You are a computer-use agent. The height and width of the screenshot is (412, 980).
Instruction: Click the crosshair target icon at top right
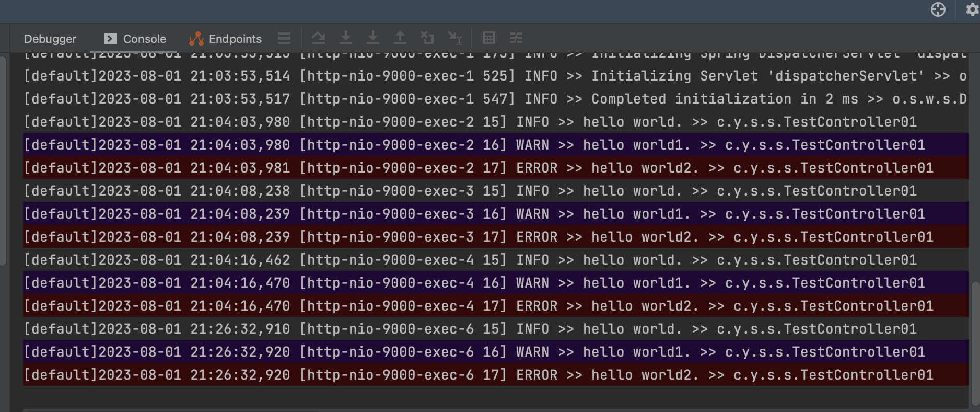[938, 9]
